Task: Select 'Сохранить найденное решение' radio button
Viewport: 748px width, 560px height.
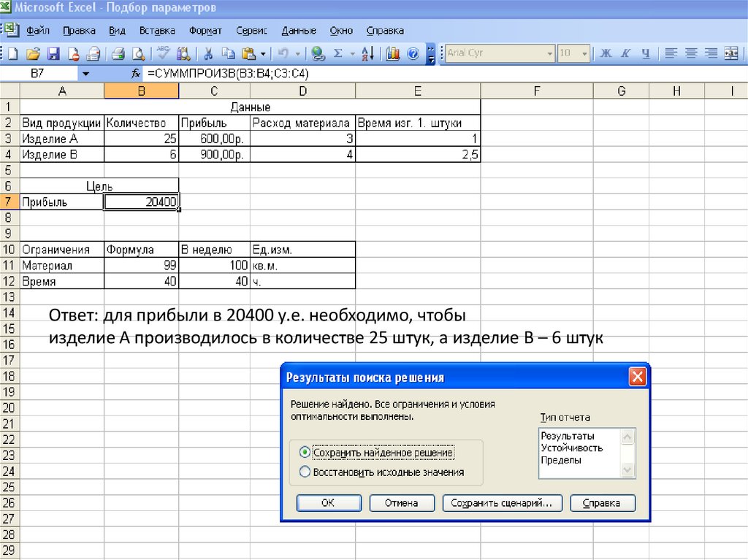Action: coord(305,453)
